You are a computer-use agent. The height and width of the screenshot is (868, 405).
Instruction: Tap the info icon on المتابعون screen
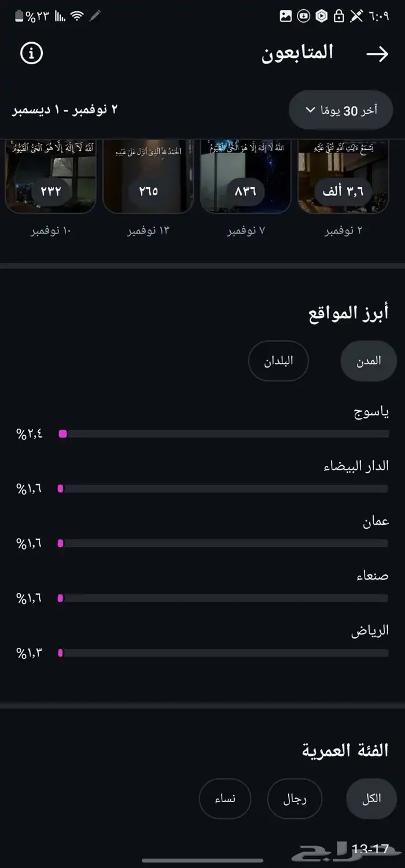click(x=32, y=53)
